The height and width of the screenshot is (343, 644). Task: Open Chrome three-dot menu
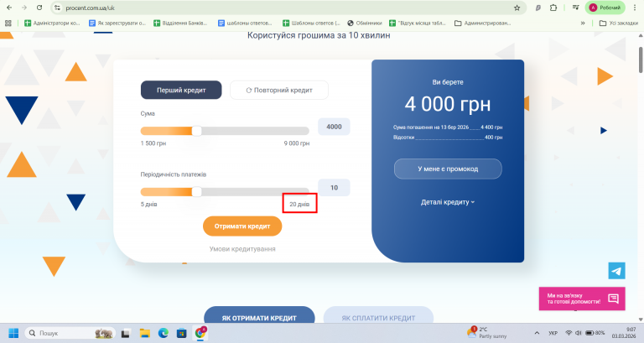pos(635,8)
